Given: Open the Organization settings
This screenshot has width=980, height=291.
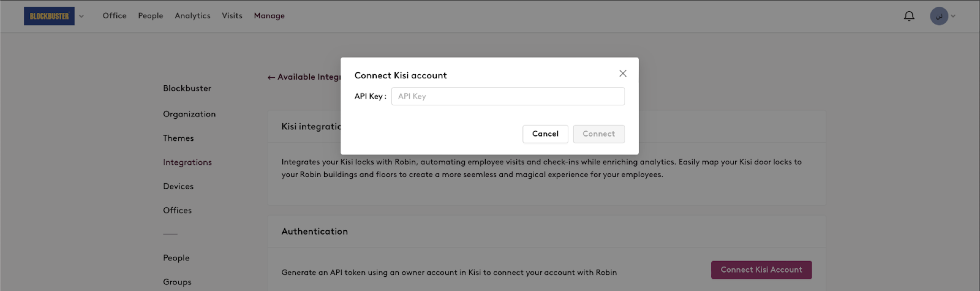Looking at the screenshot, I should 189,114.
